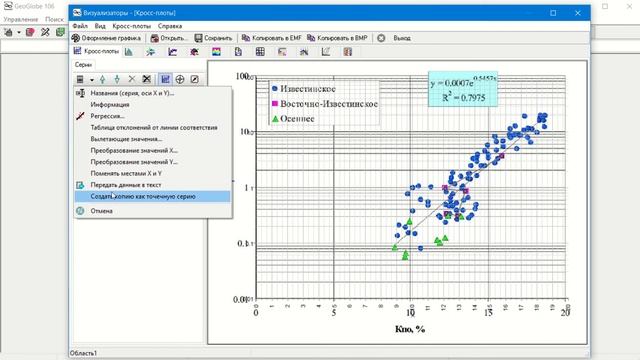Click the Кпо, % axis title

click(x=410, y=329)
